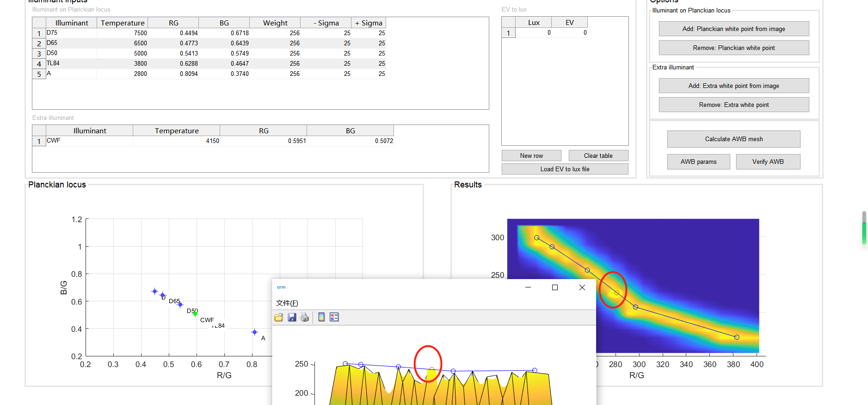Click the arm logo in figure title bar
The width and height of the screenshot is (868, 405).
click(281, 287)
